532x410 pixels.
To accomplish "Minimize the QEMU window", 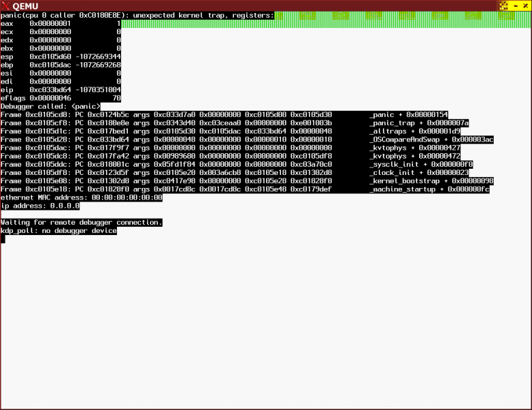I will (x=516, y=5).
